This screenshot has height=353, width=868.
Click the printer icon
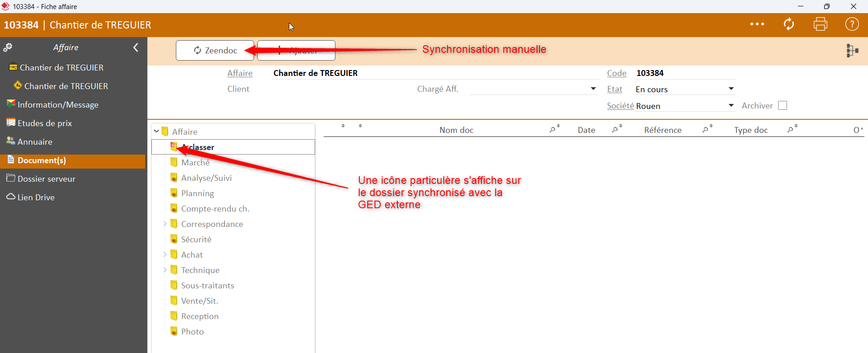coord(821,24)
